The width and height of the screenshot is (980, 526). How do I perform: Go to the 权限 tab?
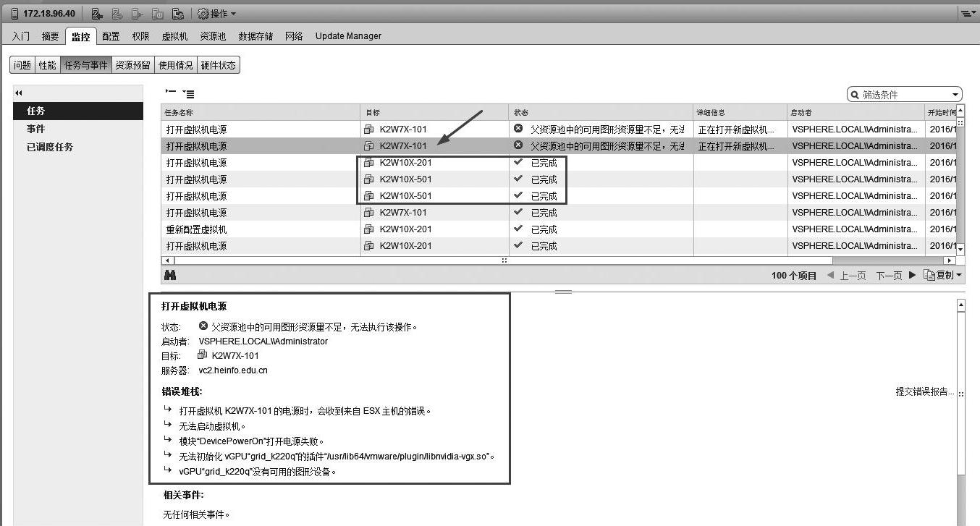(140, 36)
